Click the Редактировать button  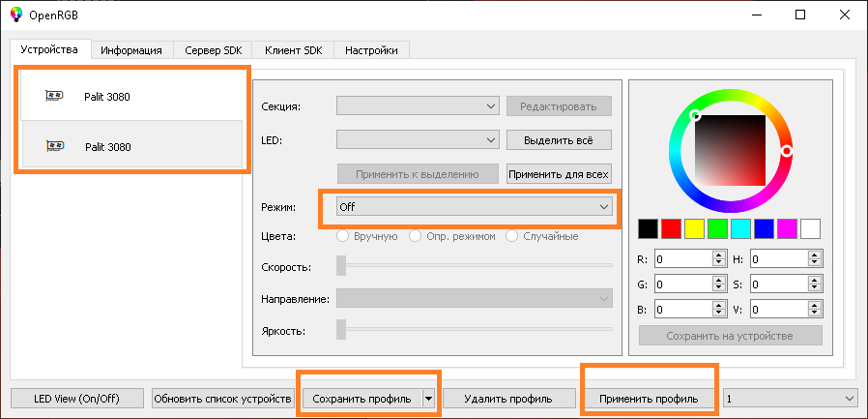[x=559, y=105]
